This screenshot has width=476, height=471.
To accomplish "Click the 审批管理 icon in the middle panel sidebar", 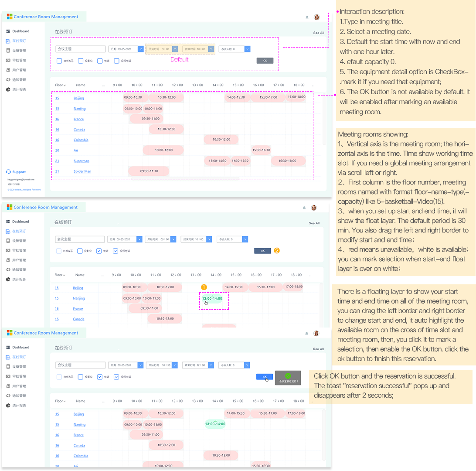I will pyautogui.click(x=8, y=250).
